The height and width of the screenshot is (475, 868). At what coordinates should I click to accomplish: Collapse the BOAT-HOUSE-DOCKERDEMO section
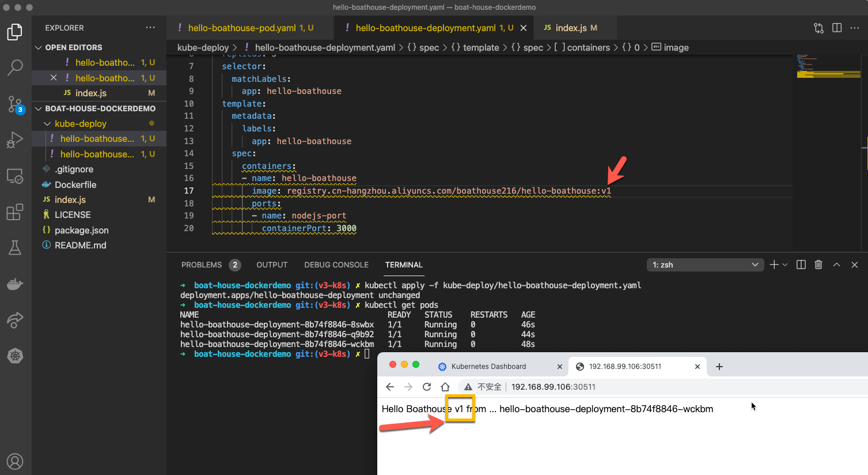tap(99, 108)
